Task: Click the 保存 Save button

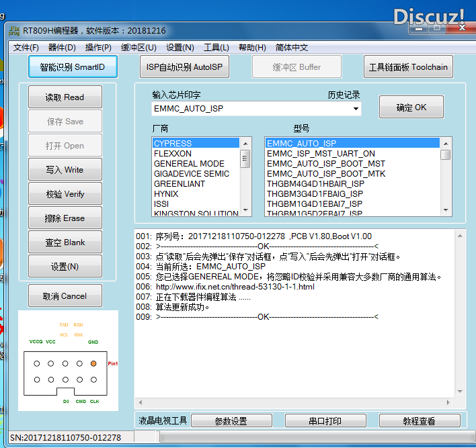Action: pos(65,122)
